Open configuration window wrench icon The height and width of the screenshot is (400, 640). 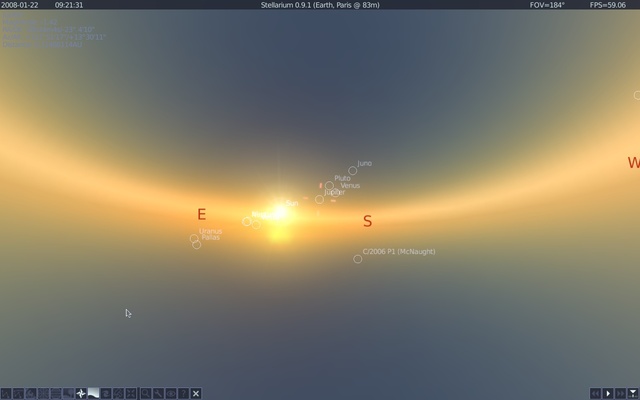pos(158,393)
